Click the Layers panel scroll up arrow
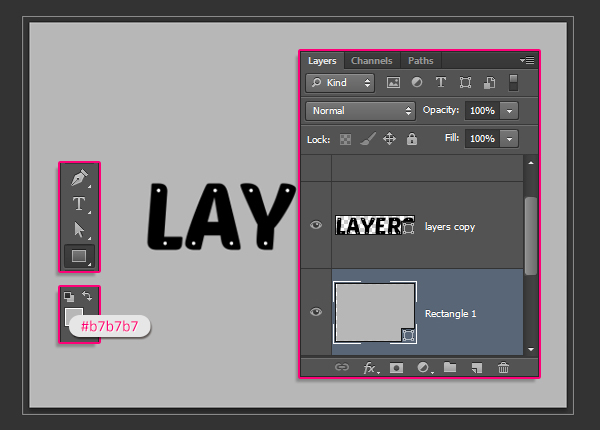The height and width of the screenshot is (430, 600). tap(531, 163)
